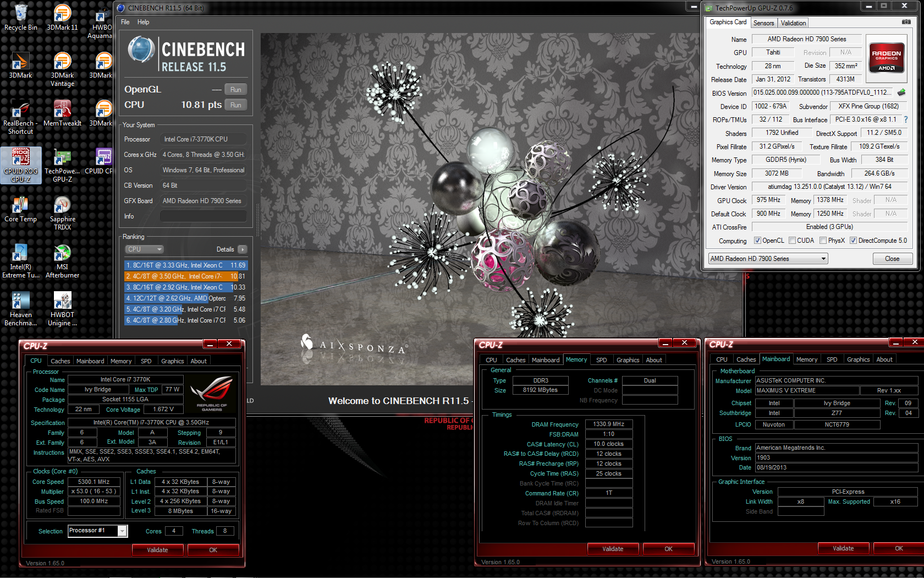Viewport: 924px width, 578px height.
Task: Click the DRAM Frequency 1330.9 MHz value
Action: click(x=609, y=424)
